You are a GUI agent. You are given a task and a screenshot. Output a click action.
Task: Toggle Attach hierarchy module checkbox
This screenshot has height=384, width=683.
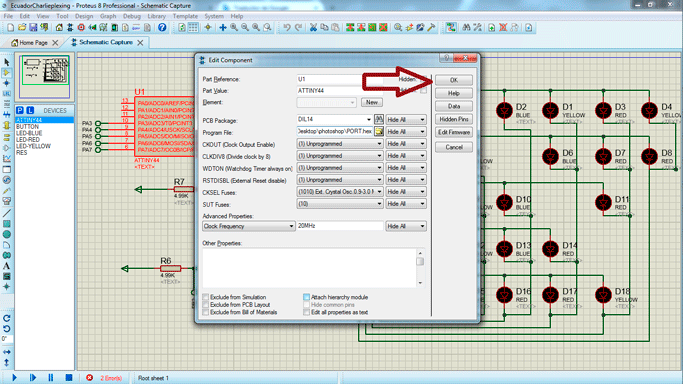306,297
